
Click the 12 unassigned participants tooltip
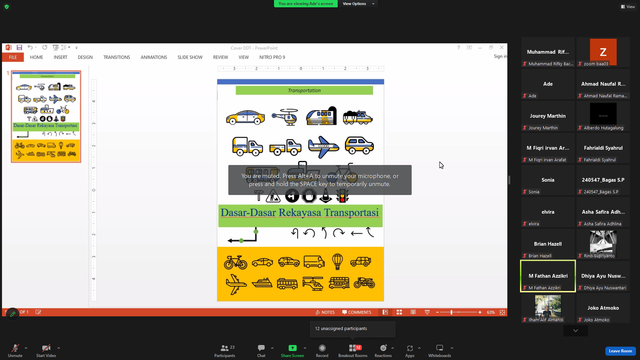353,329
